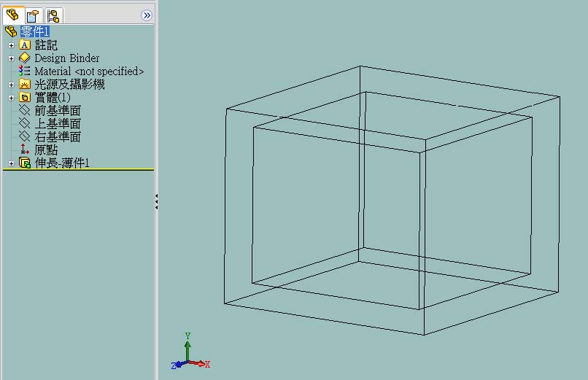This screenshot has height=380, width=588.
Task: Click the 實體(1) folder icon
Action: coord(24,98)
